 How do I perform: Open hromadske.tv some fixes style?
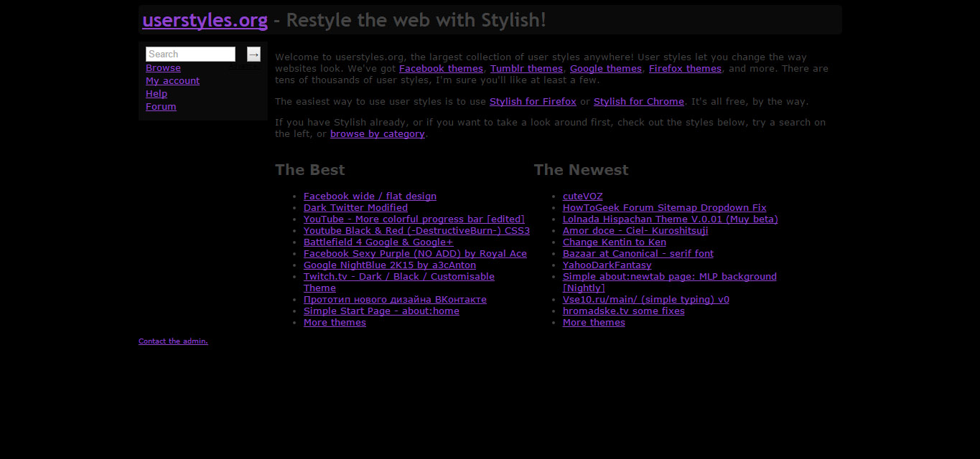click(x=624, y=311)
